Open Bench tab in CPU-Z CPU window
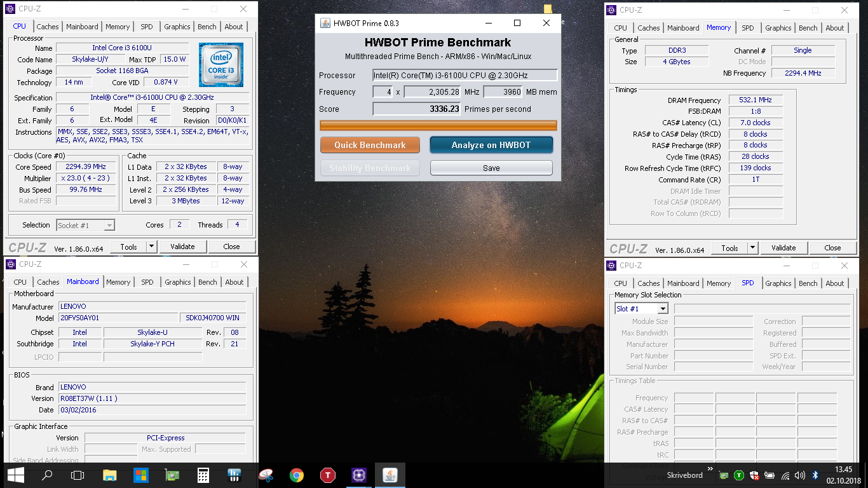The height and width of the screenshot is (488, 868). click(x=207, y=27)
